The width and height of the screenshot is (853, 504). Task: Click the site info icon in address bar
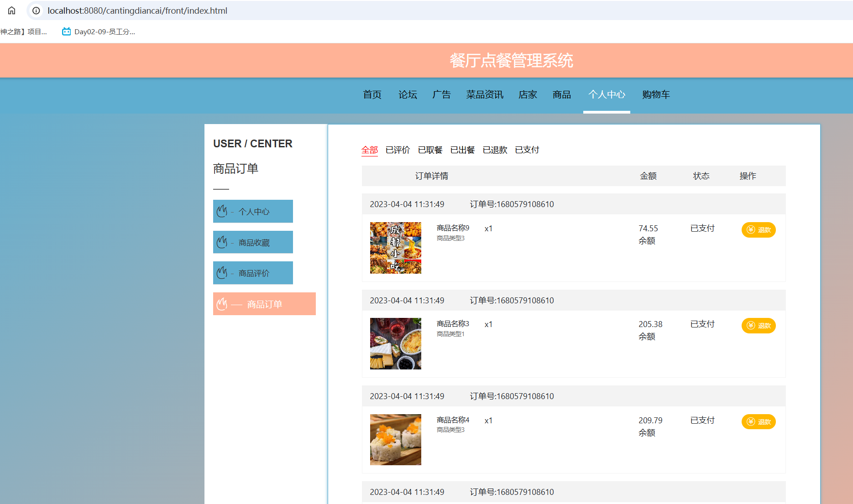[36, 10]
